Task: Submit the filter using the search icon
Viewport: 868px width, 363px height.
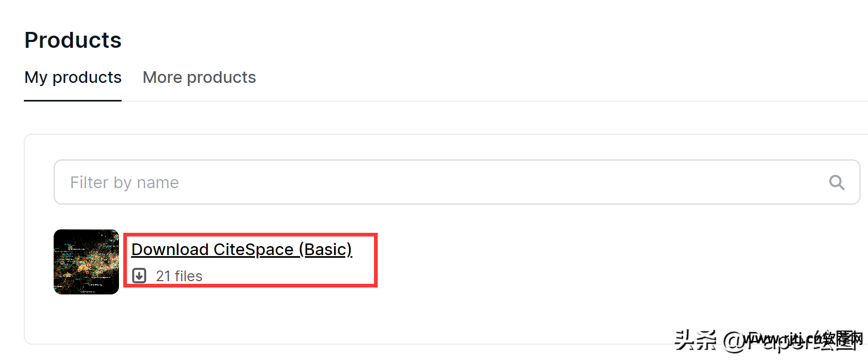Action: [837, 182]
